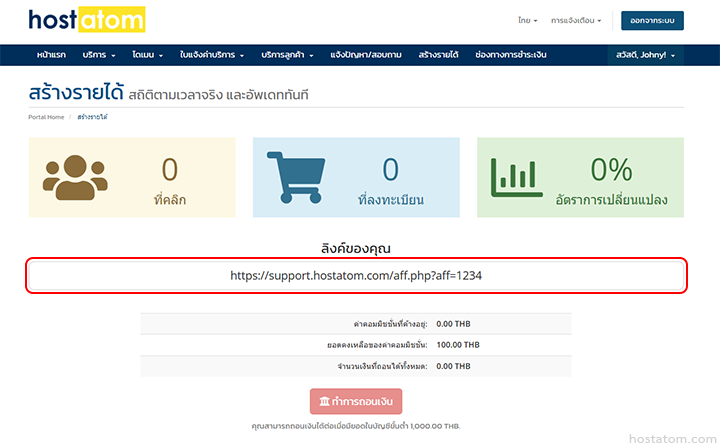Open the บริการ menu

click(x=99, y=55)
